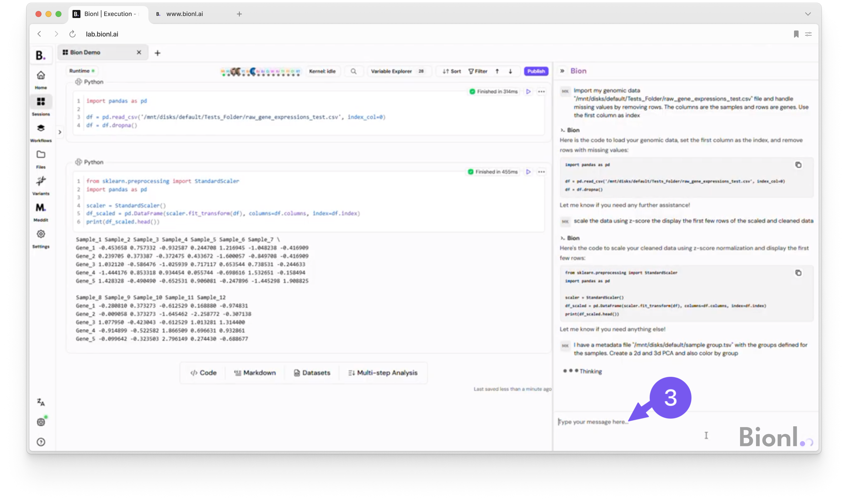
Task: Open the browser tab list chevron
Action: 808,14
